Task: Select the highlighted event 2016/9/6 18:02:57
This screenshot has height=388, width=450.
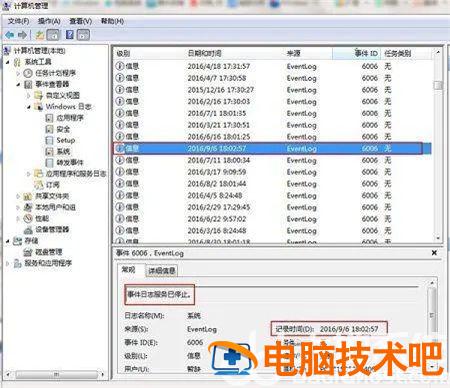Action: point(273,148)
